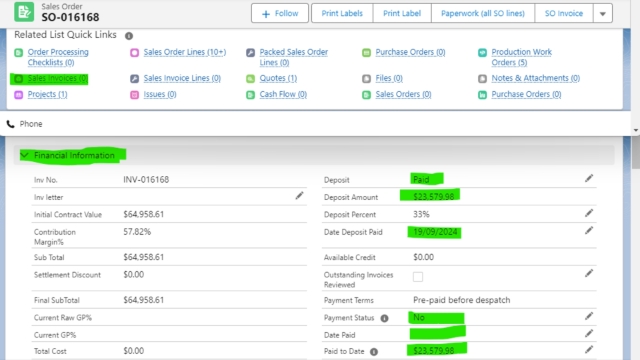Click the Notes & Attachments icon
Image resolution: width=640 pixels, height=360 pixels.
coord(482,78)
